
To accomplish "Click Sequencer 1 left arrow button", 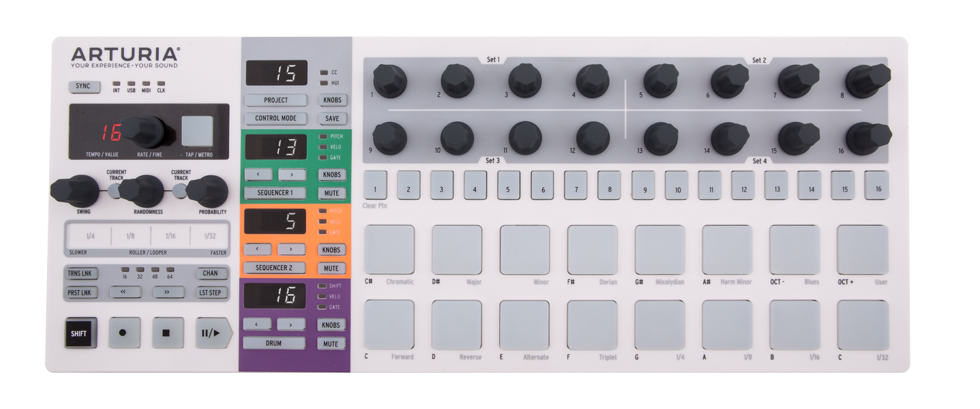I will click(x=258, y=175).
